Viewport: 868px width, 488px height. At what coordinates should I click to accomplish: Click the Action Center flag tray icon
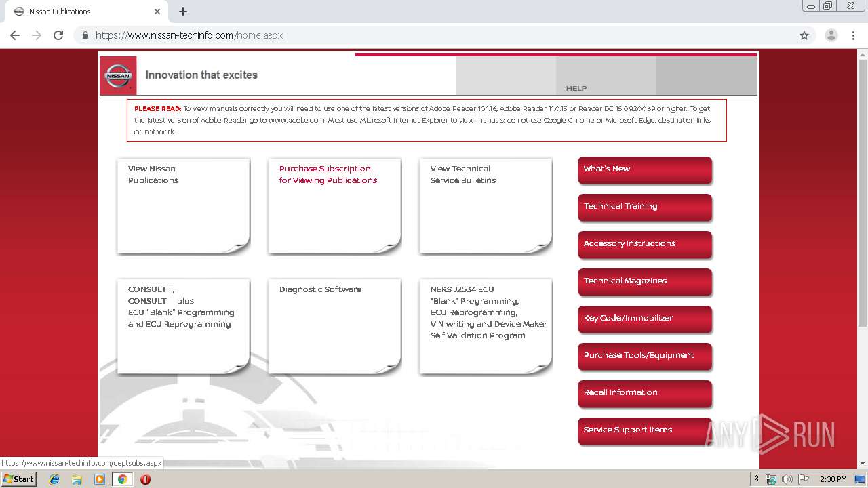click(x=804, y=479)
